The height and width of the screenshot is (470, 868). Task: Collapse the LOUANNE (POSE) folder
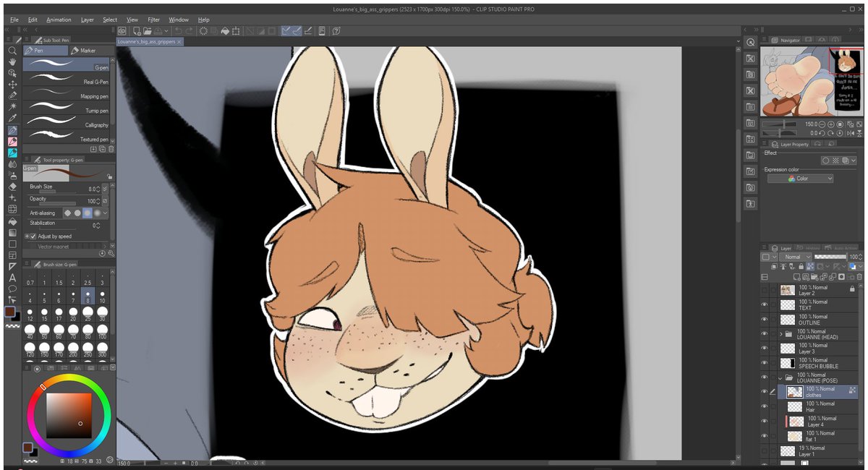point(780,377)
